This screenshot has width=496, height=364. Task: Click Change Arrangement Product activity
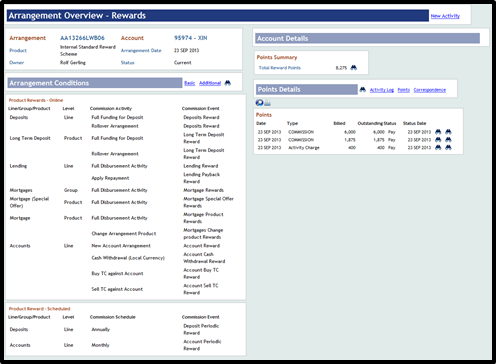tap(124, 234)
